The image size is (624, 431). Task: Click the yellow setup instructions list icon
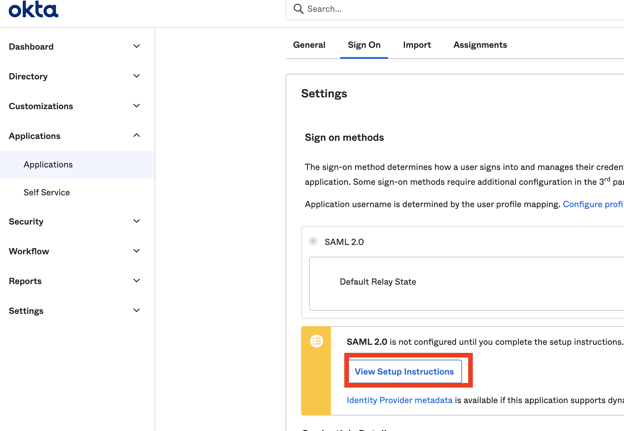(316, 341)
